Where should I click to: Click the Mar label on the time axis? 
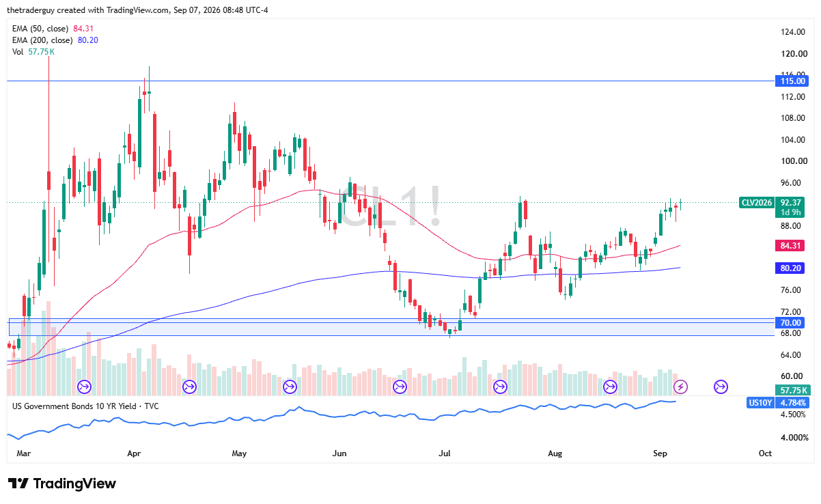(23, 453)
